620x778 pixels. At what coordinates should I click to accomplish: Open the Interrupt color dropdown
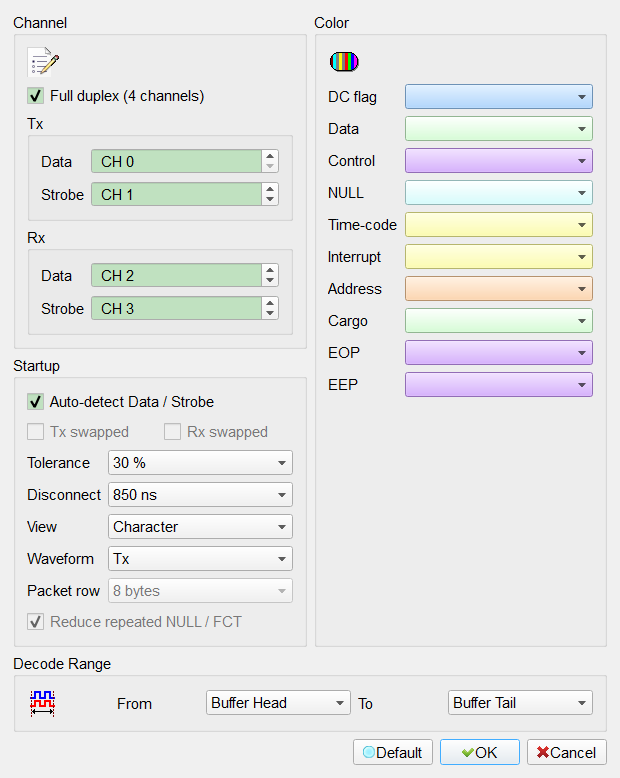tap(498, 257)
